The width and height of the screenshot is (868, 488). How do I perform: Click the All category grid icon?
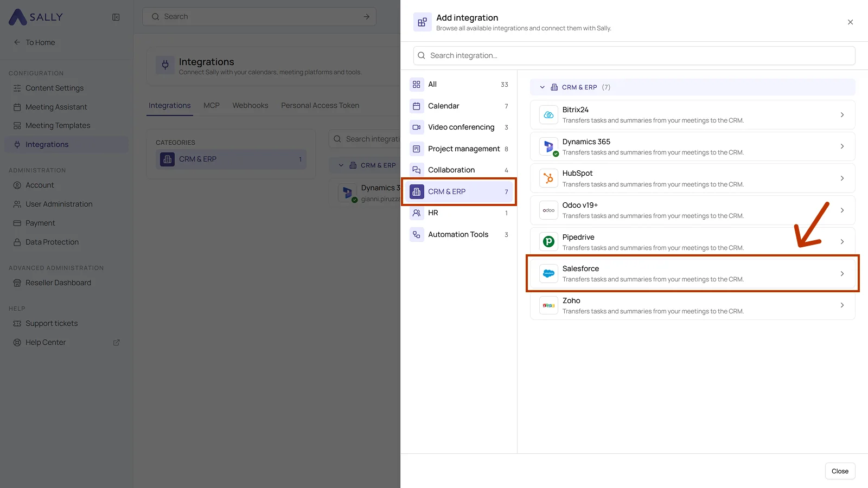[x=417, y=85]
